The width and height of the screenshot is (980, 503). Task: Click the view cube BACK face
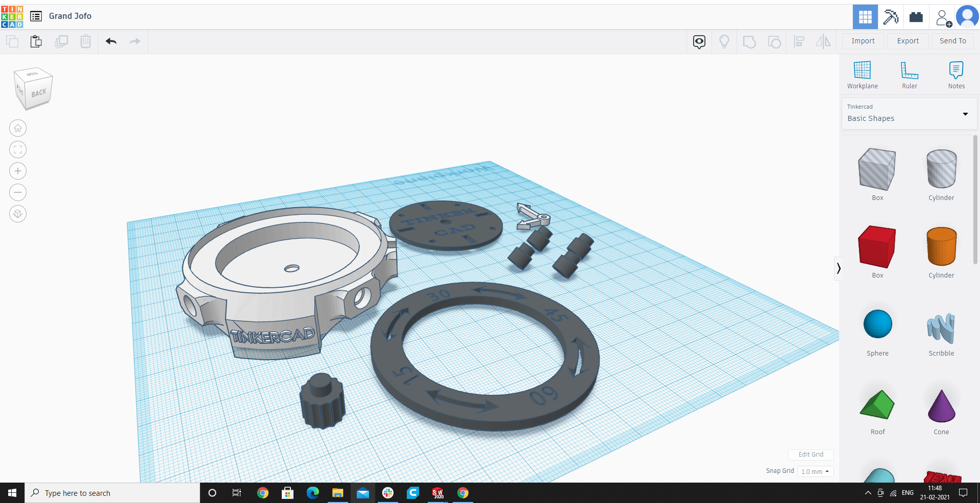point(39,93)
